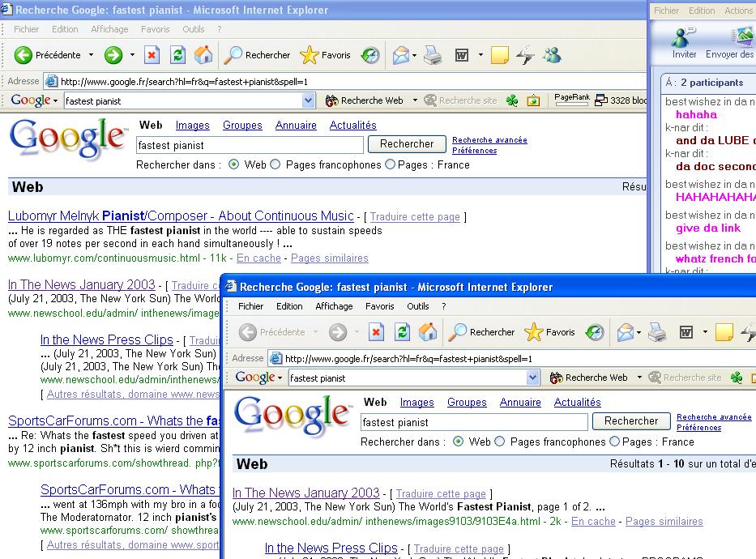
Task: Click the Back arrow in the rear IE window
Action: [23, 55]
